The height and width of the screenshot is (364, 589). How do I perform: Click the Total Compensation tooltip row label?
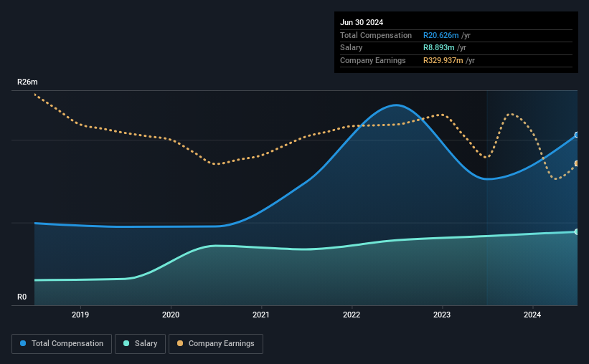pyautogui.click(x=376, y=35)
